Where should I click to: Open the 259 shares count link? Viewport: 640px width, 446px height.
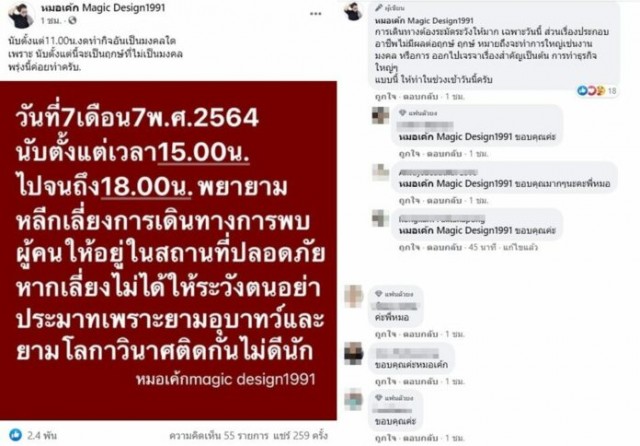300,435
